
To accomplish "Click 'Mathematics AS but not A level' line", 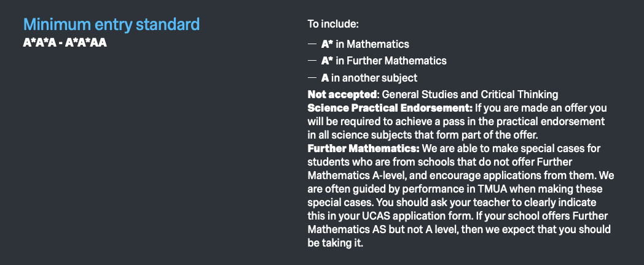I will tap(459, 229).
